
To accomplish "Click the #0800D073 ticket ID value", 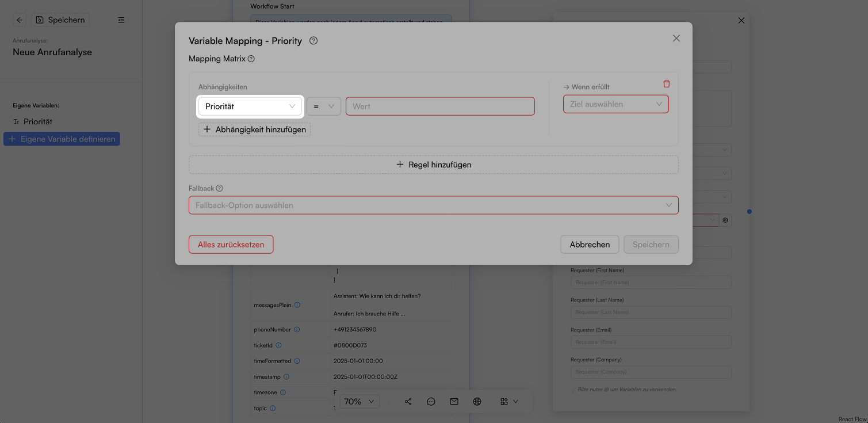I will [350, 345].
